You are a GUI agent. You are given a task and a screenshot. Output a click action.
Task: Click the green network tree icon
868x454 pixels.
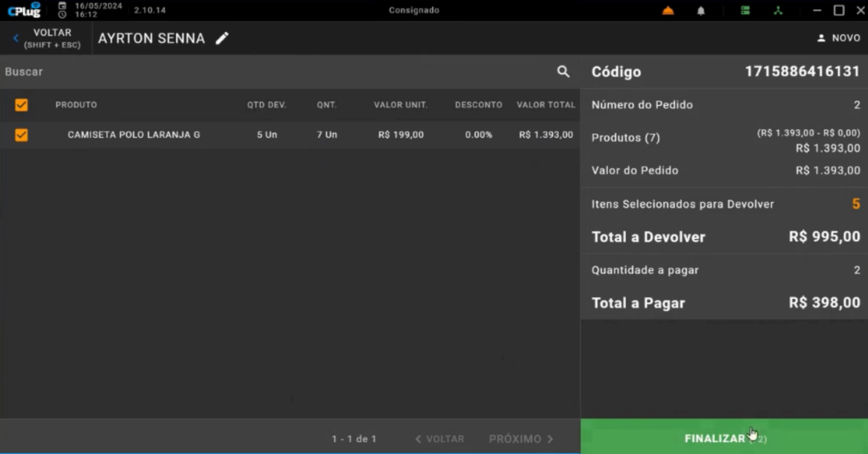coord(778,10)
